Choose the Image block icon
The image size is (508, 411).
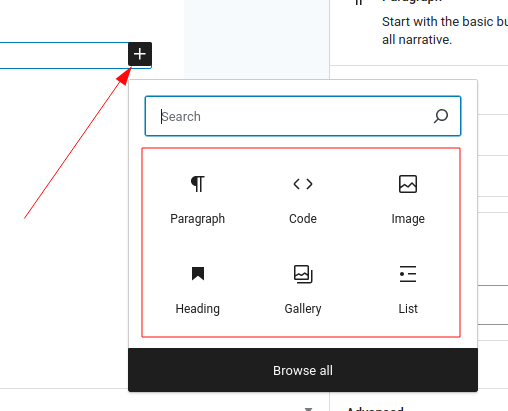click(x=408, y=184)
